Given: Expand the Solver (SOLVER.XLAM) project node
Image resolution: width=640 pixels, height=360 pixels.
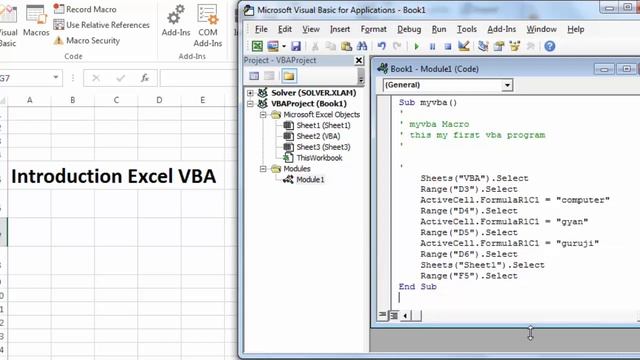Looking at the screenshot, I should click(250, 93).
